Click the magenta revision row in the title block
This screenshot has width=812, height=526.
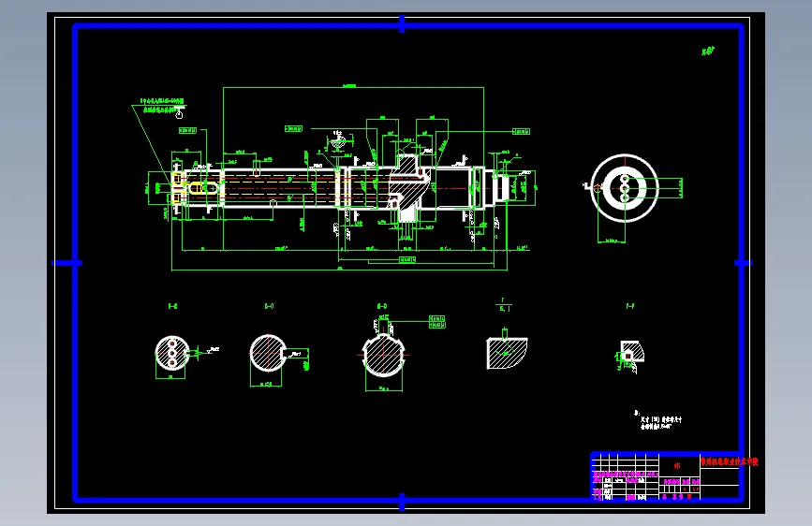(625, 475)
